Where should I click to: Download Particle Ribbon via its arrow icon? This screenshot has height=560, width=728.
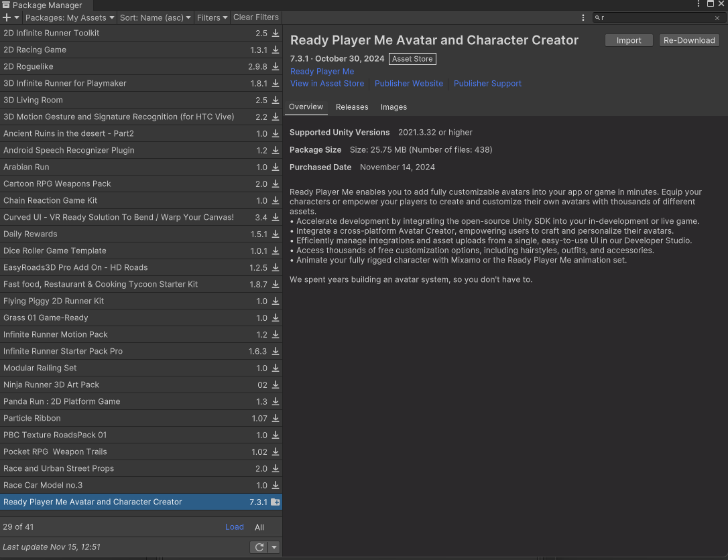tap(276, 418)
